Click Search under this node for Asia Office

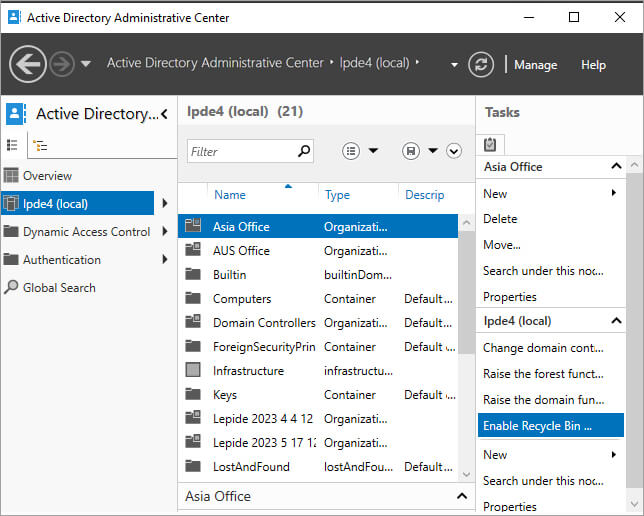click(543, 271)
